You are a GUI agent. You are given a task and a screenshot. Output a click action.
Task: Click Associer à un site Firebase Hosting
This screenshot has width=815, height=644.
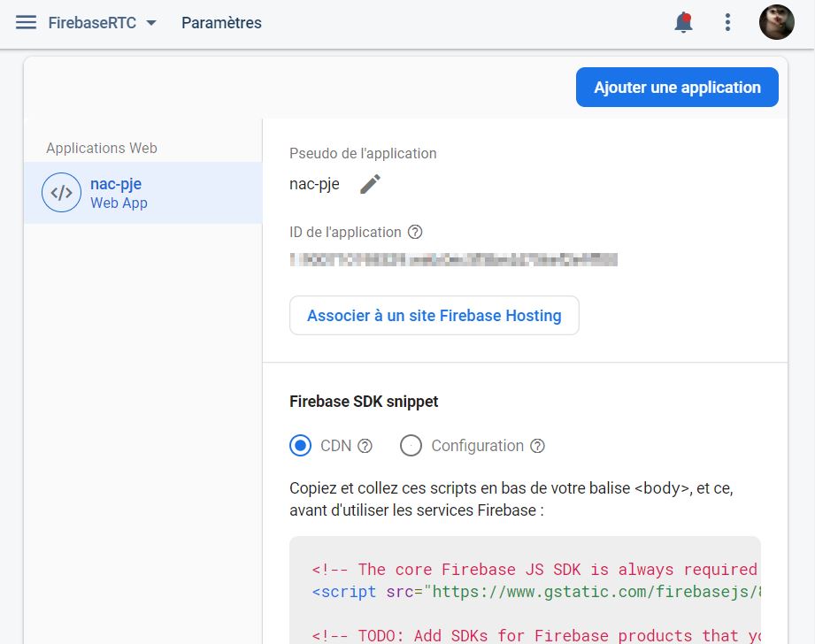tap(434, 316)
